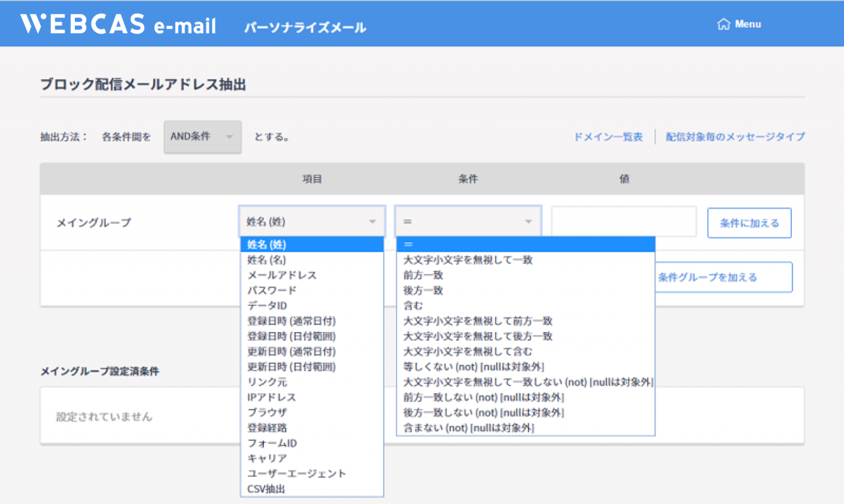Viewport: 844px width, 504px height.
Task: Select 更新日時 (通常日付) option
Action: tap(312, 351)
